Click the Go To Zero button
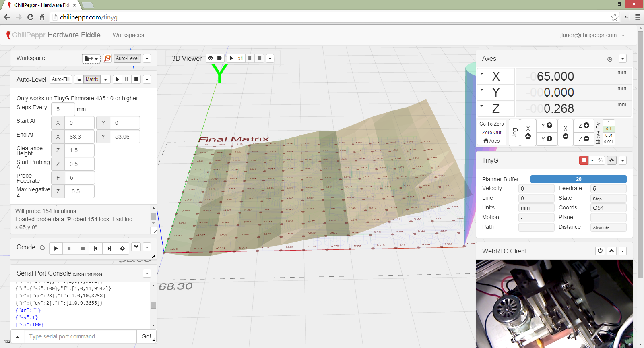Image resolution: width=644 pixels, height=348 pixels. click(491, 124)
